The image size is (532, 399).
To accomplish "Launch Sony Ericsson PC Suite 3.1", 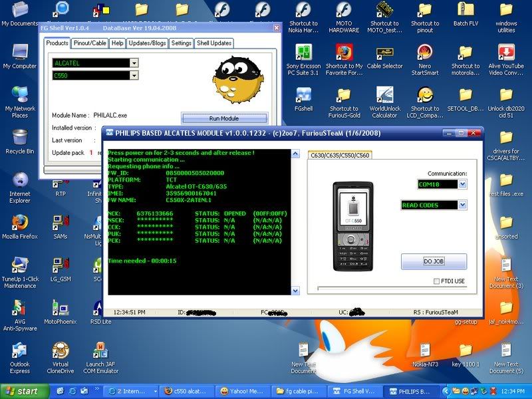I will (x=303, y=60).
